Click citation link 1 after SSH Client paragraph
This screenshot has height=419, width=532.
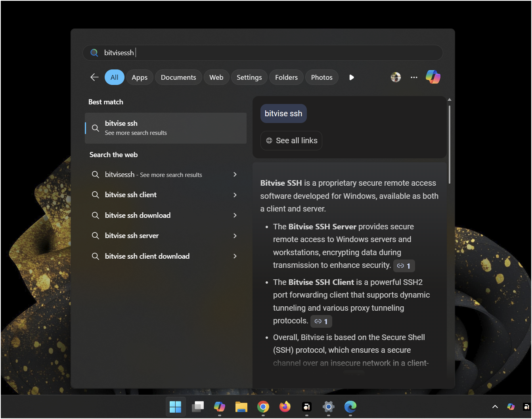pos(321,321)
